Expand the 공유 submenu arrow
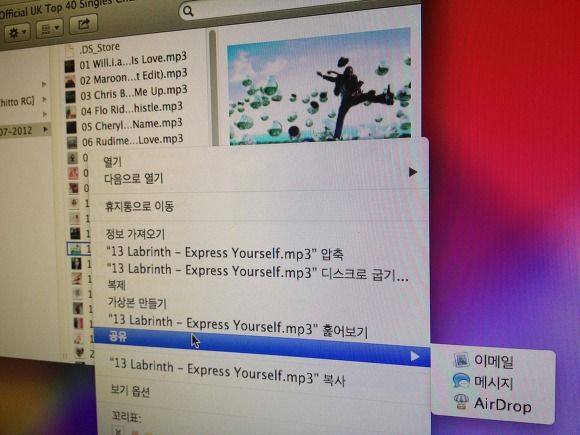580x435 pixels. pos(415,356)
